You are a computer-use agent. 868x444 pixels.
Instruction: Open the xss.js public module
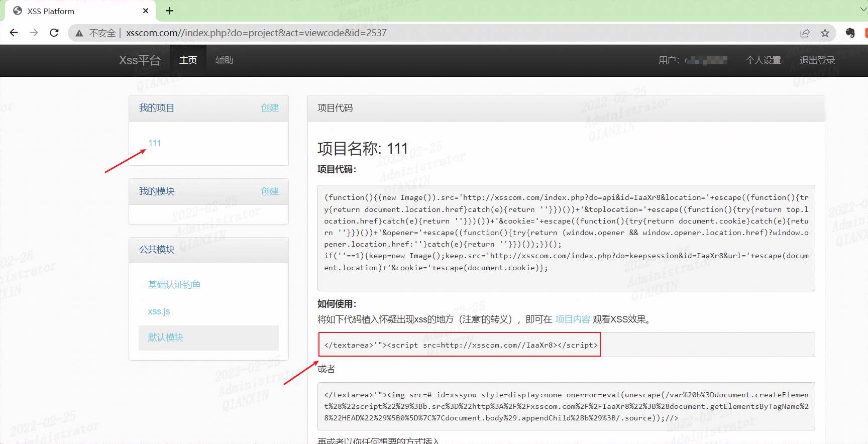159,311
